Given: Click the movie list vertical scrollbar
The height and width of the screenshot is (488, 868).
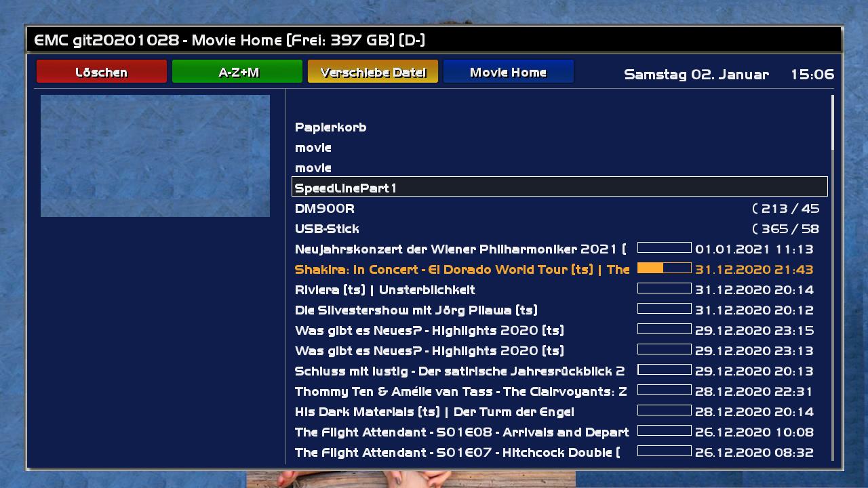Looking at the screenshot, I should click(x=832, y=123).
